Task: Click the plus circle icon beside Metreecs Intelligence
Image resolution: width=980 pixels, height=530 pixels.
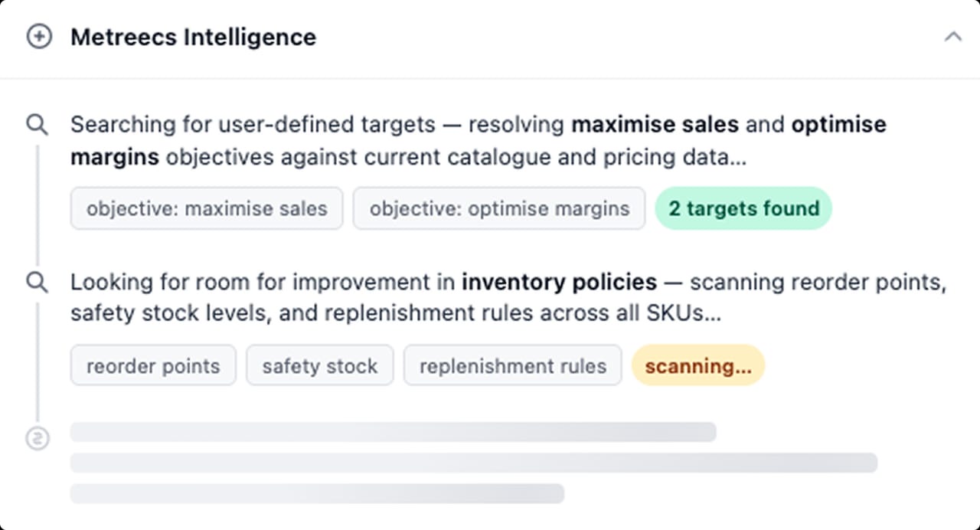Action: pos(39,37)
